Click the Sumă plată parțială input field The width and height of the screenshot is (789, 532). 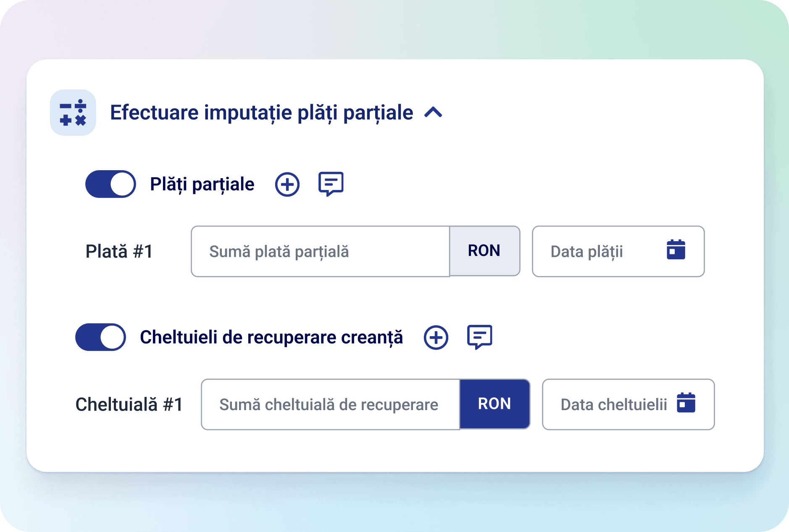pos(320,251)
